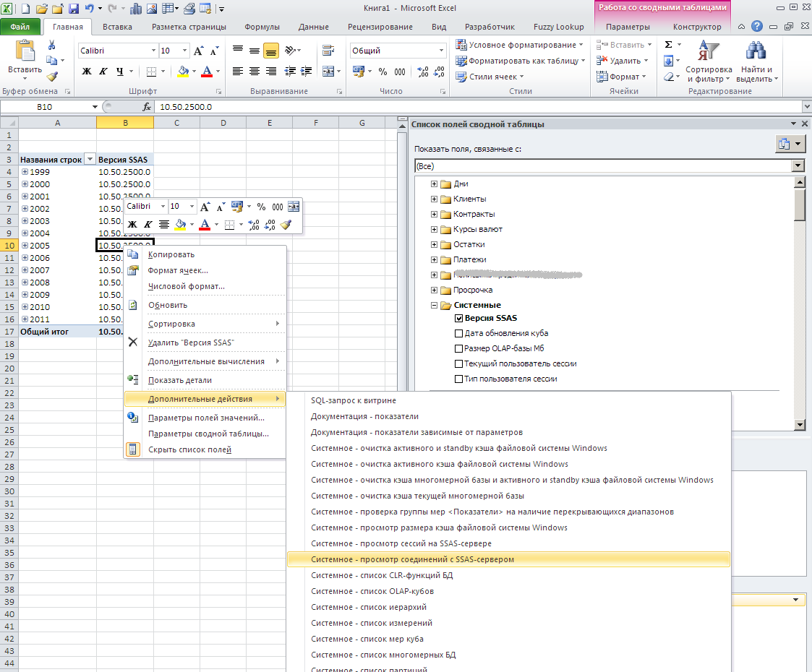Click Find and Select binoculars icon
The width and height of the screenshot is (812, 672).
[756, 51]
